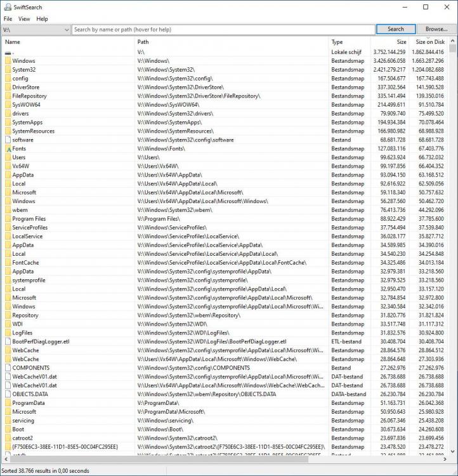Click the software file icon
The height and width of the screenshot is (476, 458).
coord(8,140)
